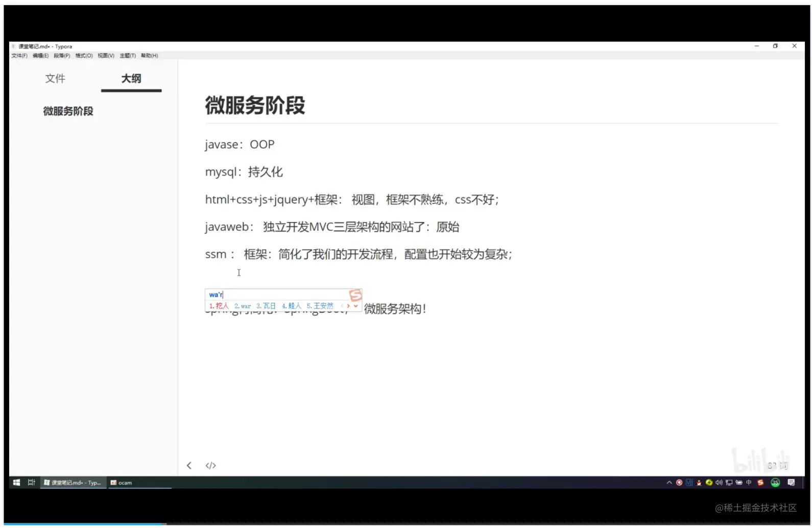
Task: Click the yellow-green plus tray icon
Action: pyautogui.click(x=709, y=483)
